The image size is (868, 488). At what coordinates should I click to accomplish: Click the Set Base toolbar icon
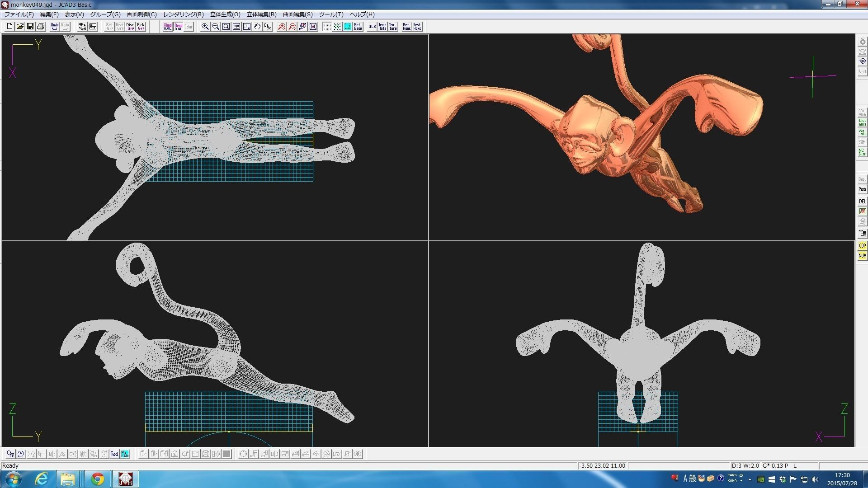pyautogui.click(x=358, y=27)
